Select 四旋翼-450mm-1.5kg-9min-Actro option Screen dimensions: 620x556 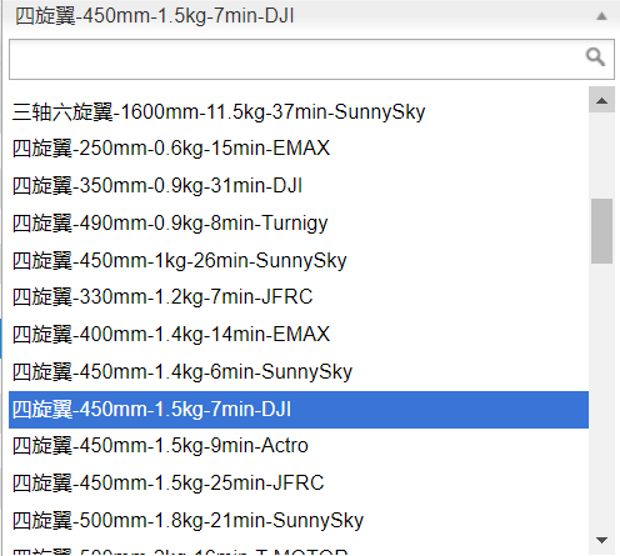pyautogui.click(x=299, y=446)
